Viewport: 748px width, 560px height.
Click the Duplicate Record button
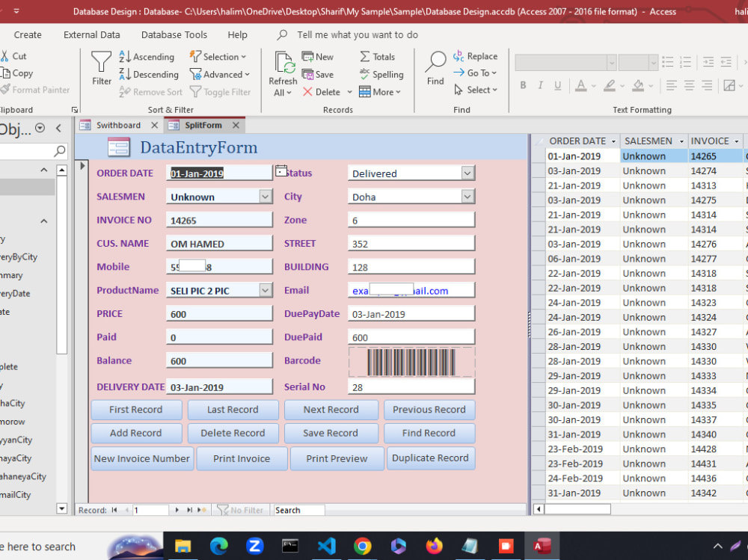click(x=430, y=458)
